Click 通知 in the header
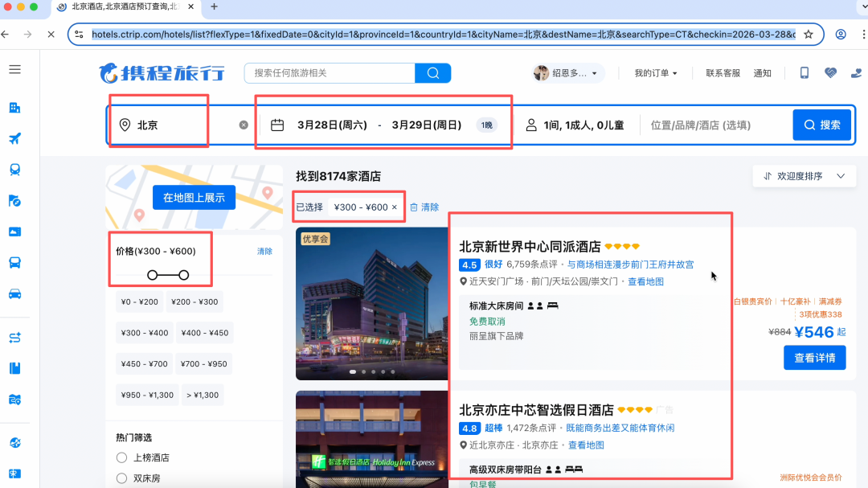Screen dimensions: 868x488 [x=762, y=73]
